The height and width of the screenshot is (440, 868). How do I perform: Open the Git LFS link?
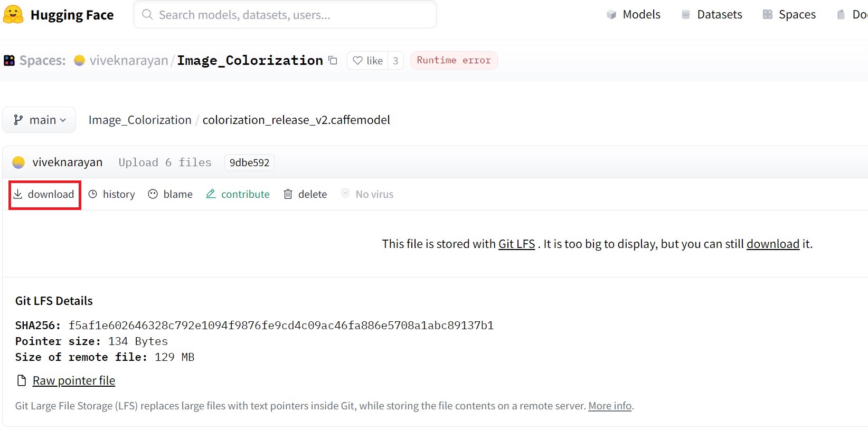(x=517, y=244)
